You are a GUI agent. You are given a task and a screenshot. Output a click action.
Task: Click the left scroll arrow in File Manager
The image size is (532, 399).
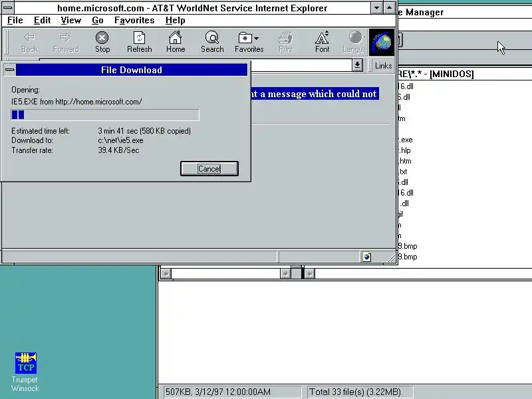pos(166,273)
